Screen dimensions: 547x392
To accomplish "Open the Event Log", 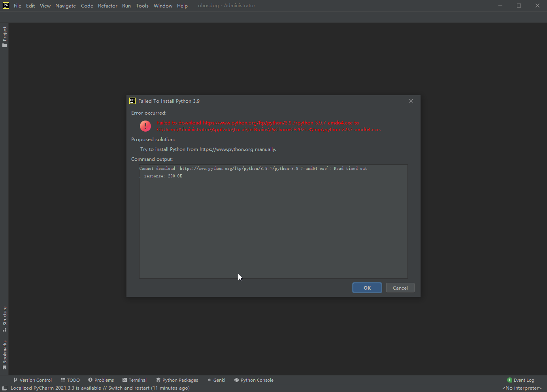I will [521, 380].
